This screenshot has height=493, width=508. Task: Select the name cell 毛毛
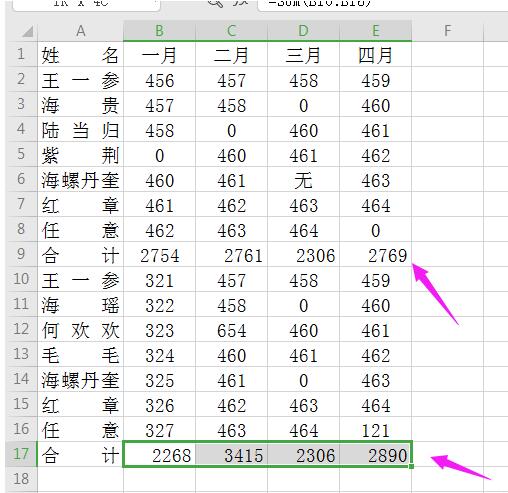tap(80, 354)
